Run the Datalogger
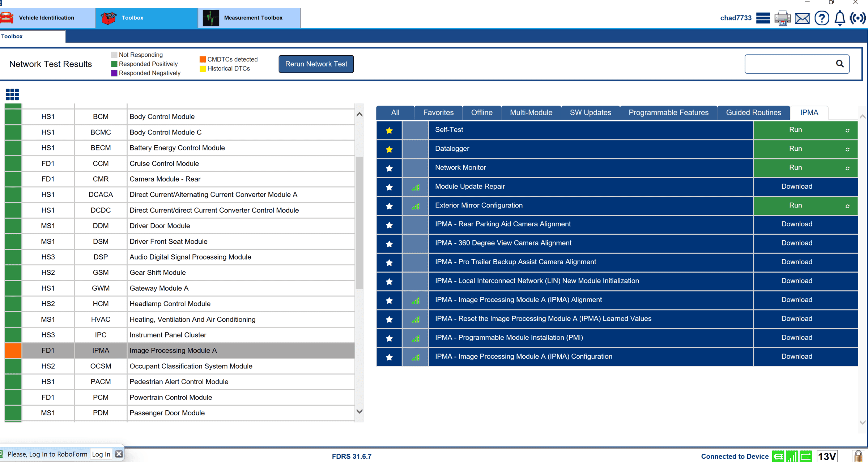Screen dimensions: 868x462 [796, 149]
